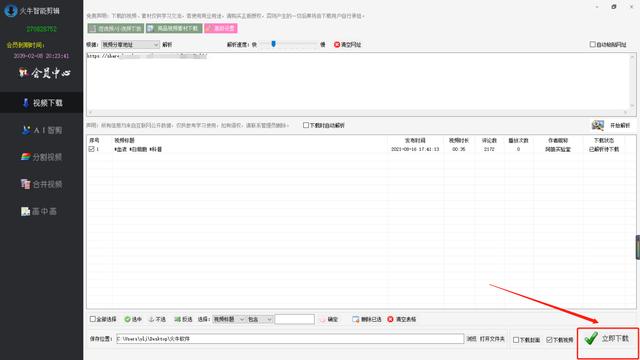Select 视频下载 in the sidebar

click(x=42, y=103)
